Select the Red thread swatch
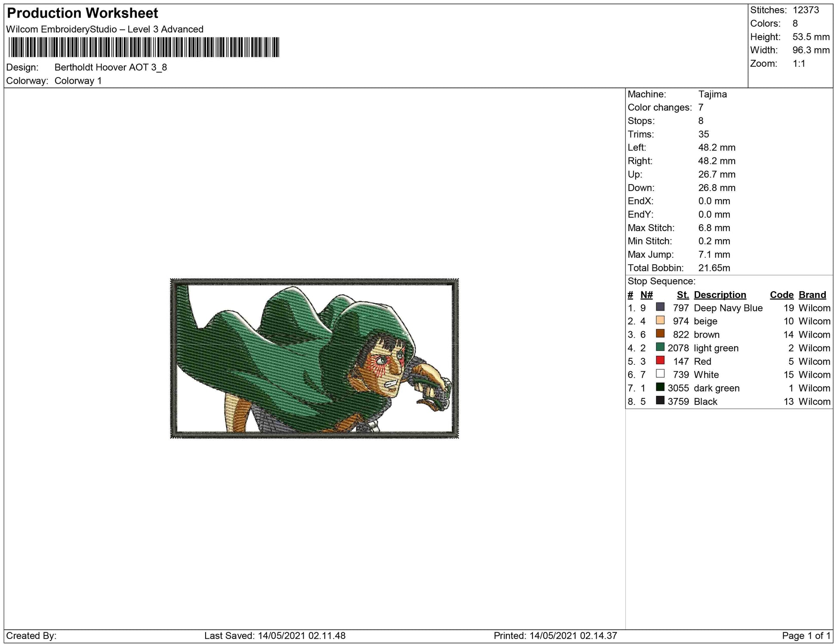This screenshot has width=837, height=644. [x=660, y=361]
